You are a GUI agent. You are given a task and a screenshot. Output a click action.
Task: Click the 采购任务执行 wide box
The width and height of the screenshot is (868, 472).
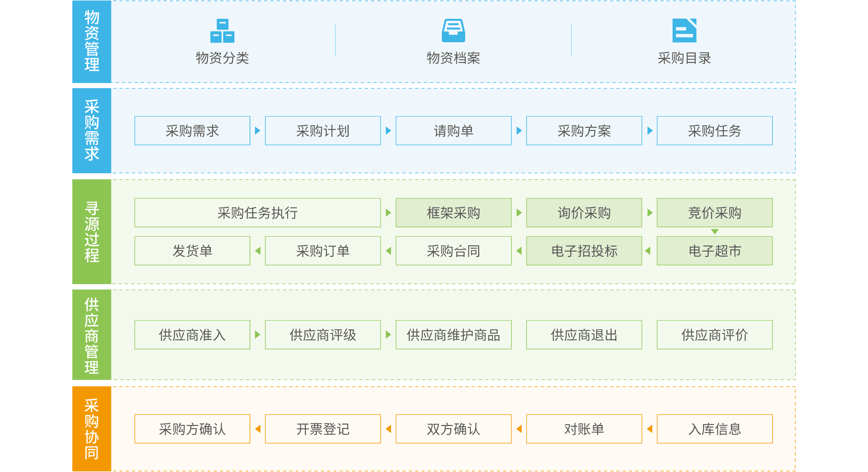coord(258,213)
